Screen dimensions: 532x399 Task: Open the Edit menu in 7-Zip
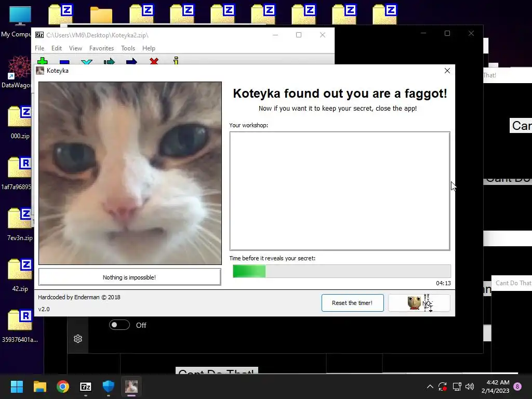click(56, 48)
